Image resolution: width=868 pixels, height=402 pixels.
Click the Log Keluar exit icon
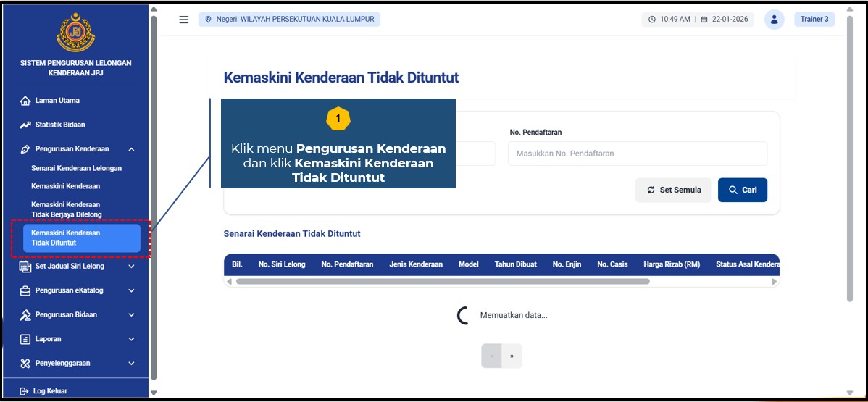[24, 391]
